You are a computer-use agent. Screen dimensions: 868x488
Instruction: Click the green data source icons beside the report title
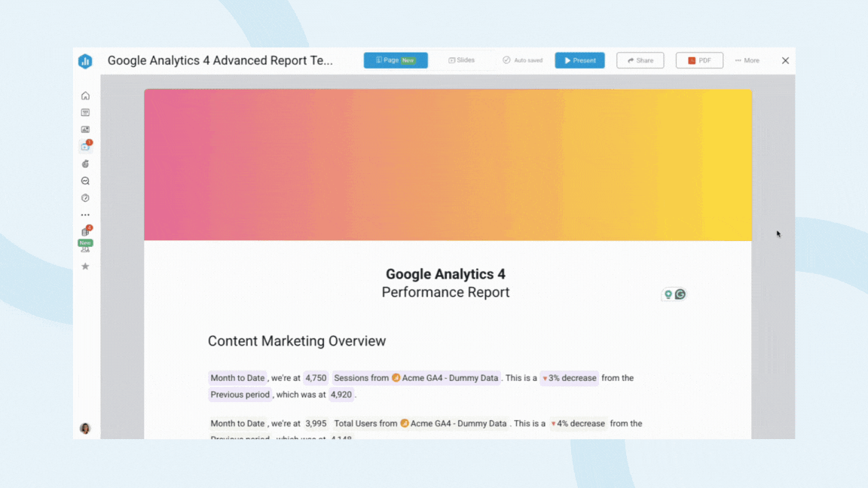[674, 294]
